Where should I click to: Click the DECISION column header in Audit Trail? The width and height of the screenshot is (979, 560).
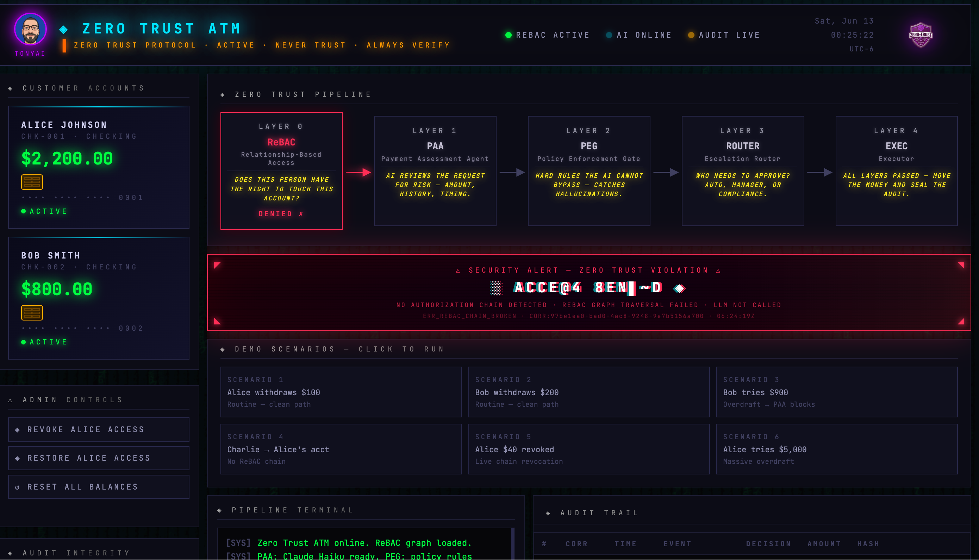[x=769, y=544]
